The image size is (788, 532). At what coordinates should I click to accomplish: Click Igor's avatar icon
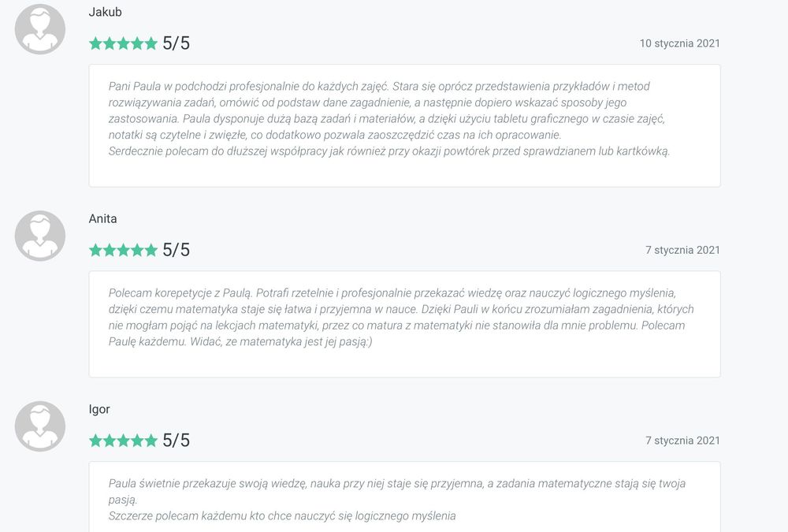[40, 426]
